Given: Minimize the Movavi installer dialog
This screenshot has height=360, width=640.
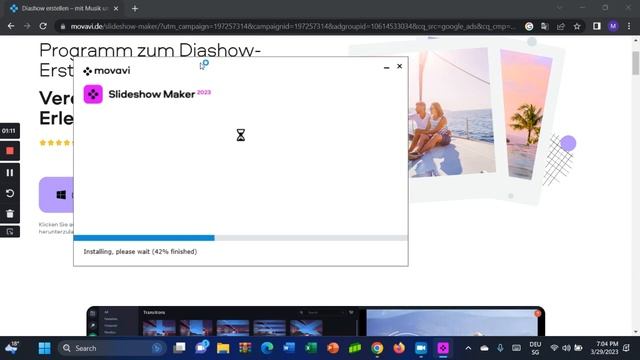Looking at the screenshot, I should pos(387,67).
